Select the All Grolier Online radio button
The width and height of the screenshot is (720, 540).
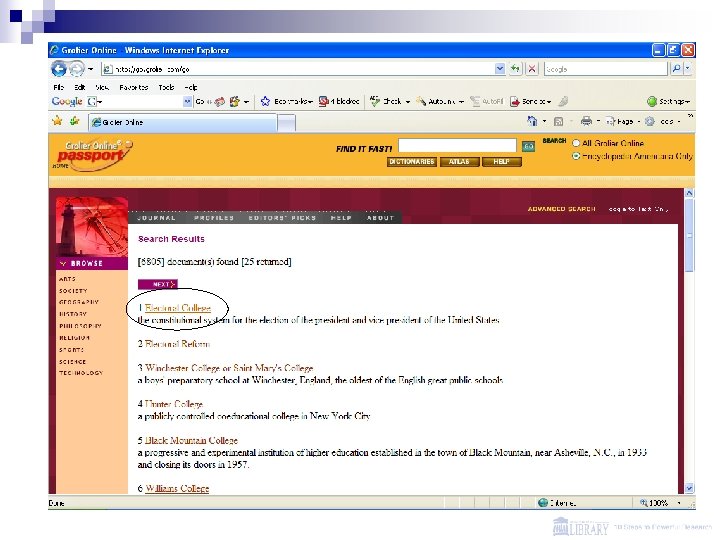[x=576, y=143]
